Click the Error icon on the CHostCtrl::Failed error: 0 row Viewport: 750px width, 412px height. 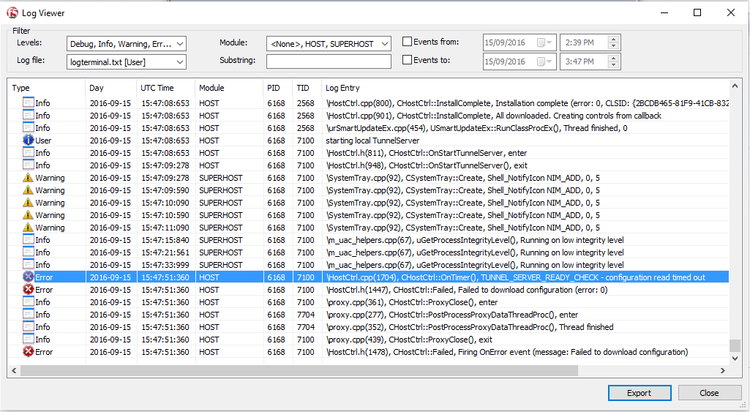[x=28, y=290]
